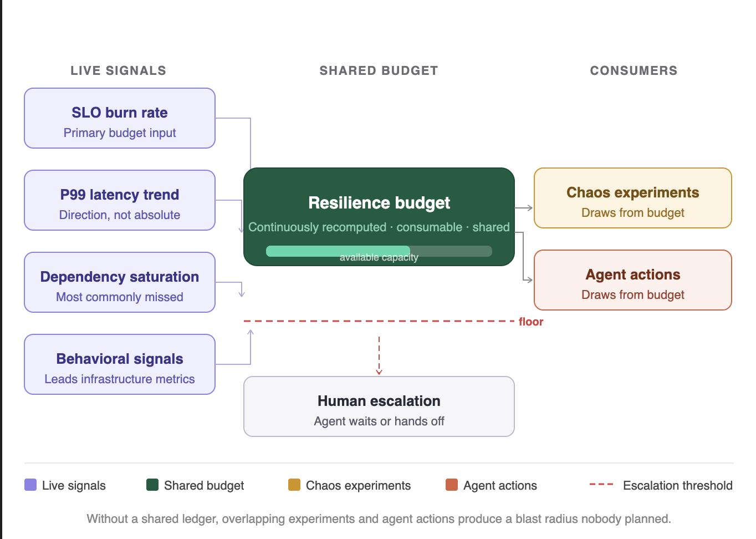Click the SHARED BUDGET column heading
756x539 pixels.
tap(379, 70)
